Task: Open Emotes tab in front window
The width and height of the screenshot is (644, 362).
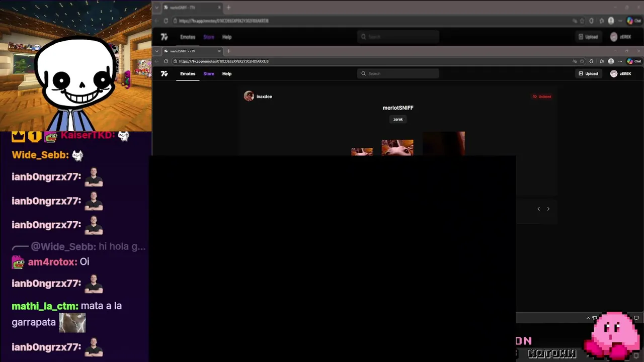Action: (x=188, y=74)
